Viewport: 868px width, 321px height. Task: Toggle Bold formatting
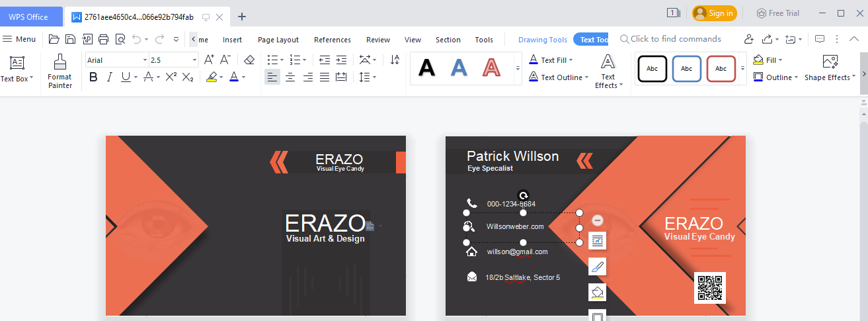(93, 77)
